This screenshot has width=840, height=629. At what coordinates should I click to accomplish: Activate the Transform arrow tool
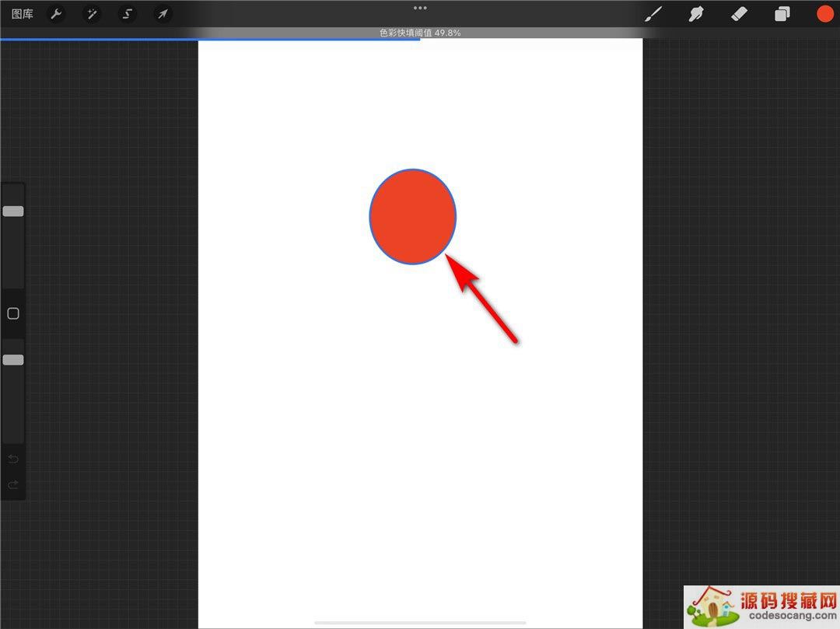click(163, 14)
